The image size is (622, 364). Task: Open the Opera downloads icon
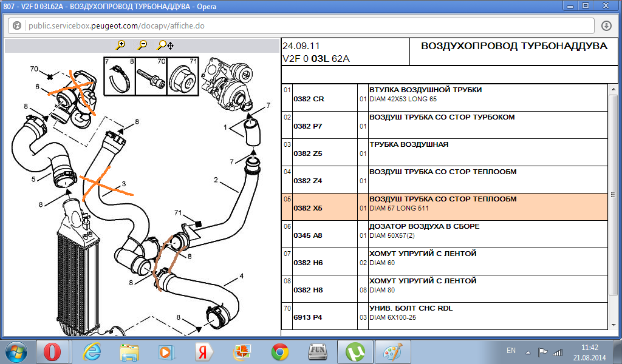click(x=606, y=26)
